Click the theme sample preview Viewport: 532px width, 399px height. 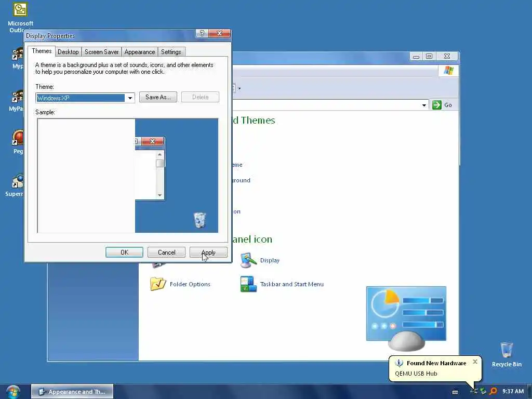(128, 176)
